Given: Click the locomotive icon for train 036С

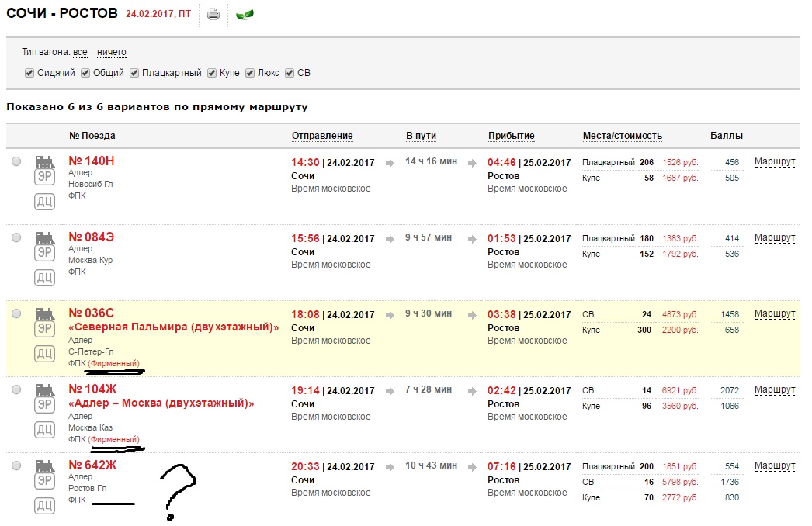Looking at the screenshot, I should [44, 313].
